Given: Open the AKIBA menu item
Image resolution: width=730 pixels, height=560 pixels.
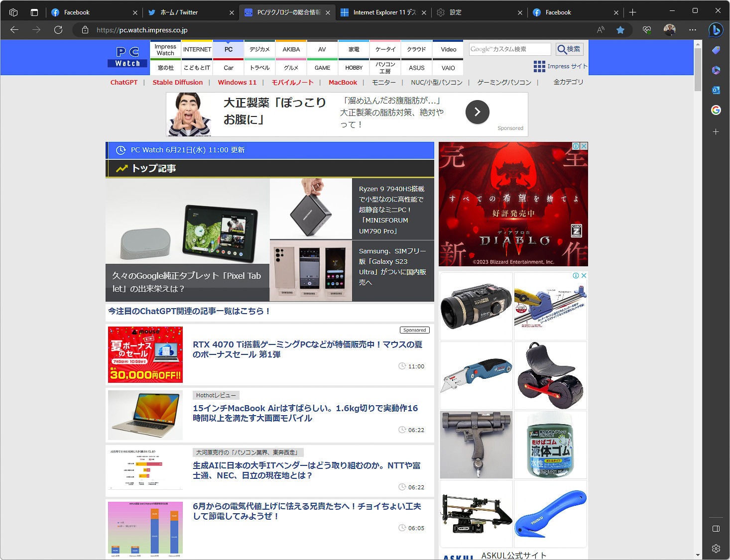Looking at the screenshot, I should 291,49.
